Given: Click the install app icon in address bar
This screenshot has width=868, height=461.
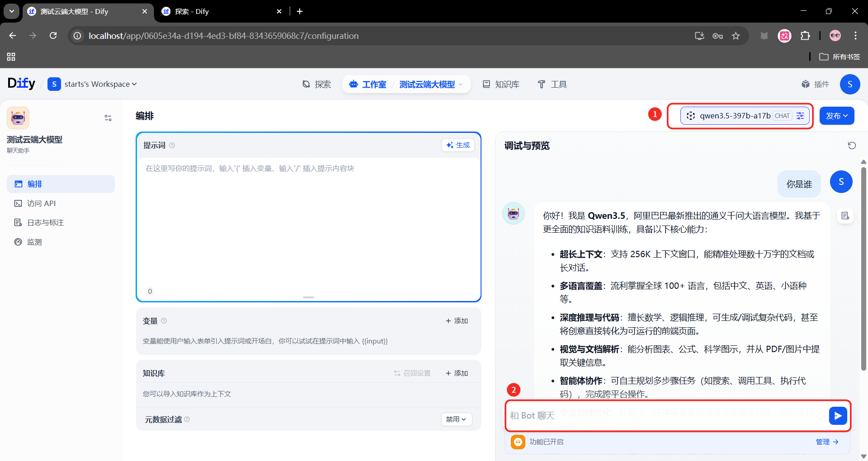Looking at the screenshot, I should point(699,36).
